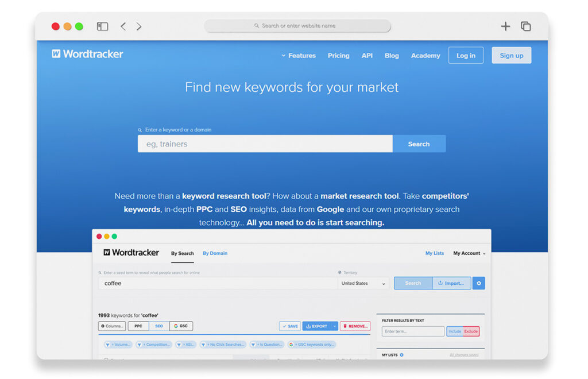Click the red Remove button

pyautogui.click(x=355, y=326)
